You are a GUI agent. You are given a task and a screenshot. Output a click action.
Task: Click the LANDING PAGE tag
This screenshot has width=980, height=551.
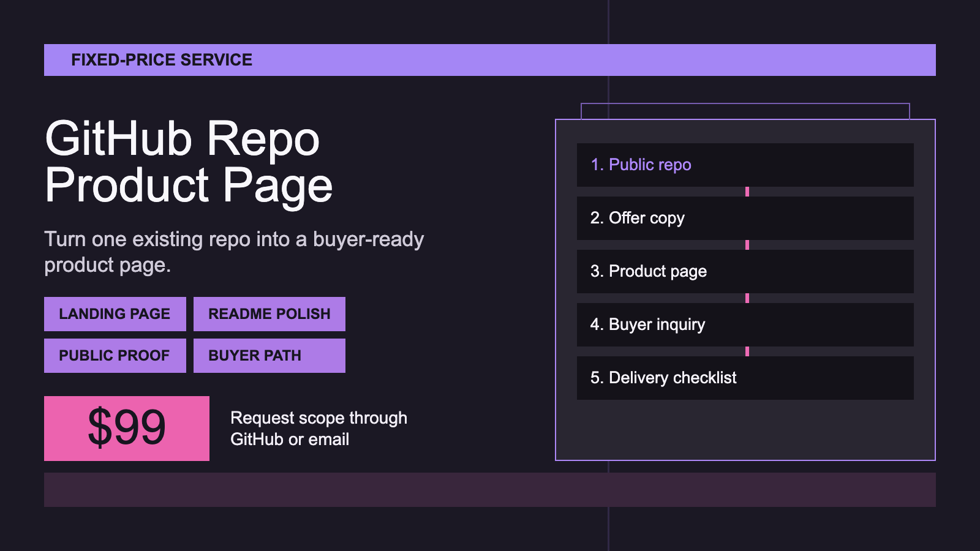tap(115, 314)
